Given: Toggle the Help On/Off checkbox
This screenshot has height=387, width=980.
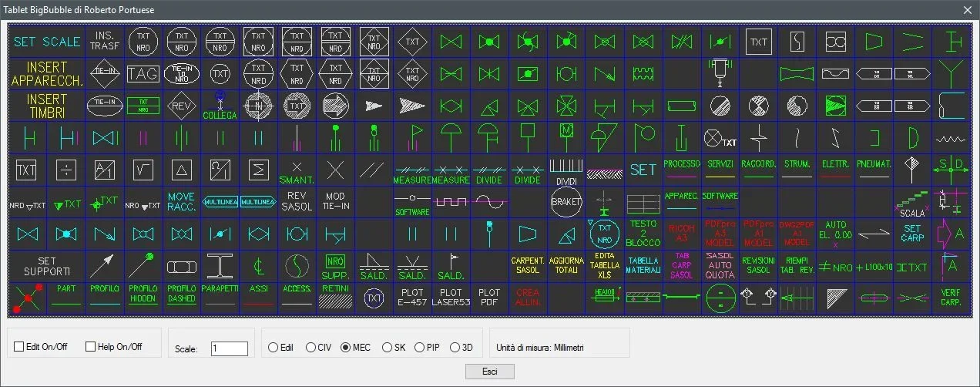Looking at the screenshot, I should [x=91, y=347].
